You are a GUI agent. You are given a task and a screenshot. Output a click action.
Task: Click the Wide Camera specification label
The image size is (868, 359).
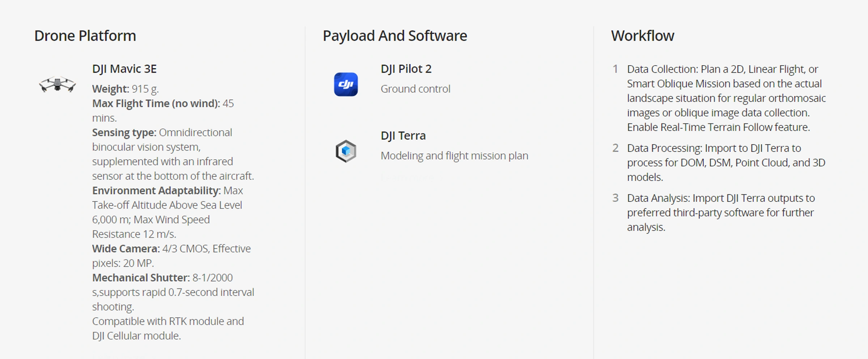pos(126,249)
